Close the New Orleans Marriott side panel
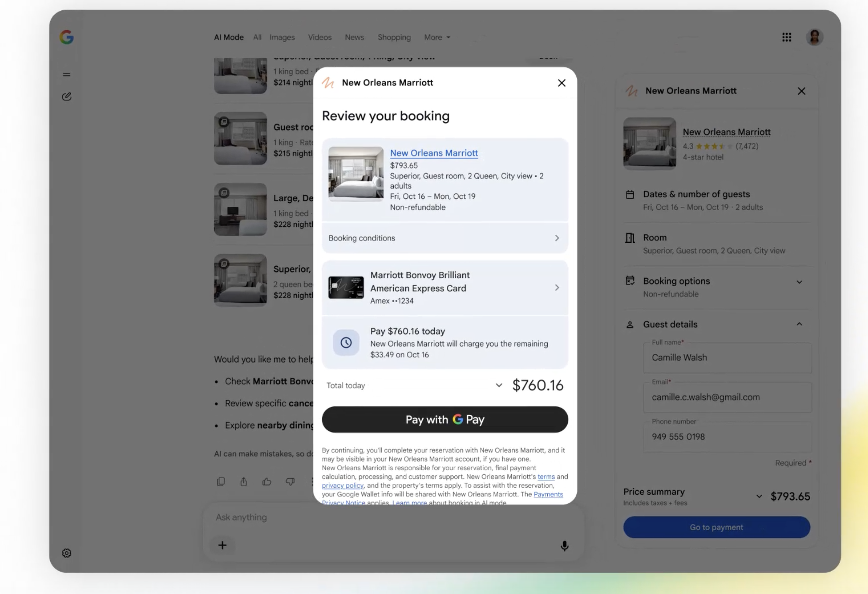The height and width of the screenshot is (594, 868). tap(801, 91)
